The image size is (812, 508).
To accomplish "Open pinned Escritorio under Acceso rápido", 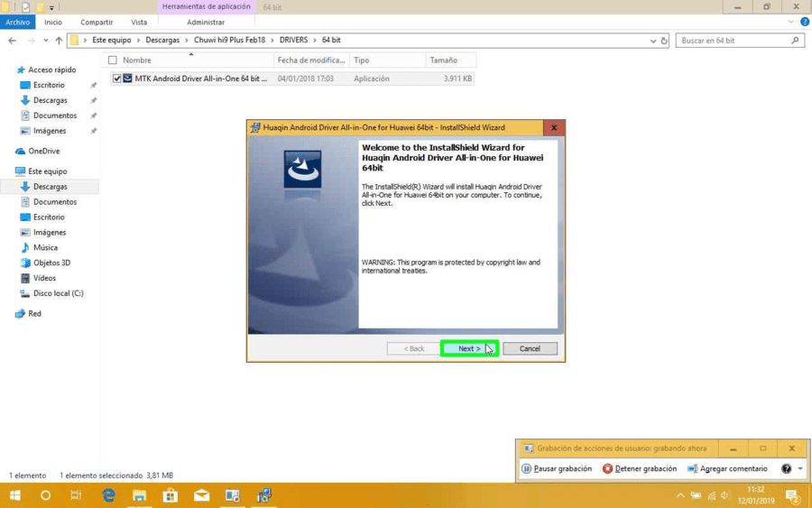I will point(49,85).
